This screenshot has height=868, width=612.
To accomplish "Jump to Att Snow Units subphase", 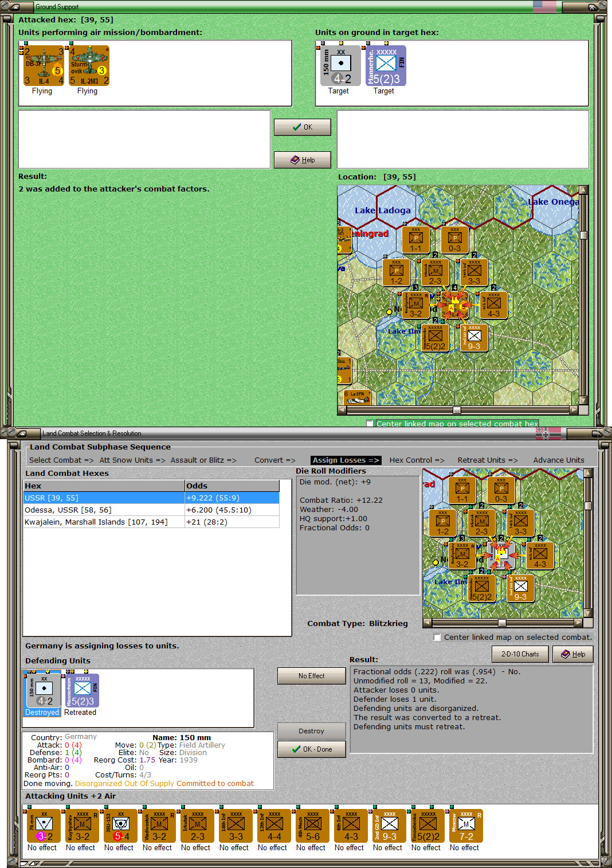I will [x=132, y=460].
